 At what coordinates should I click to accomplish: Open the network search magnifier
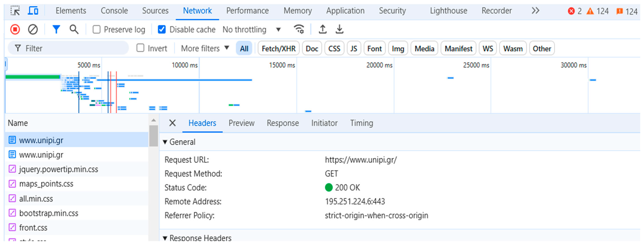74,30
